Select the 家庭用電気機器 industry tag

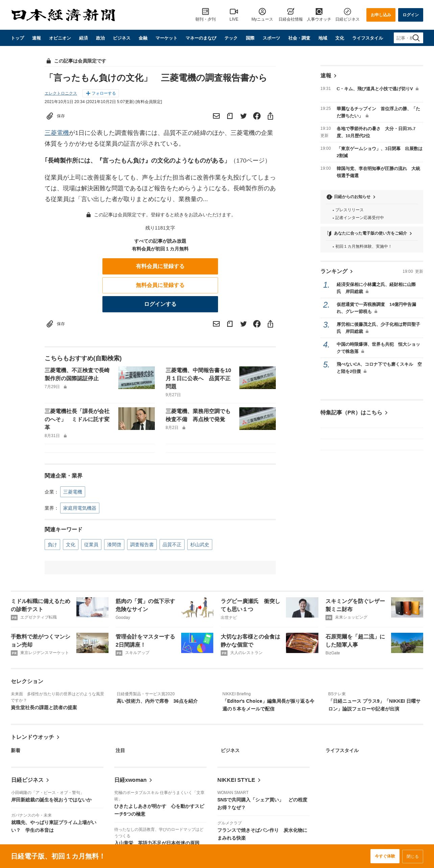pos(80,508)
